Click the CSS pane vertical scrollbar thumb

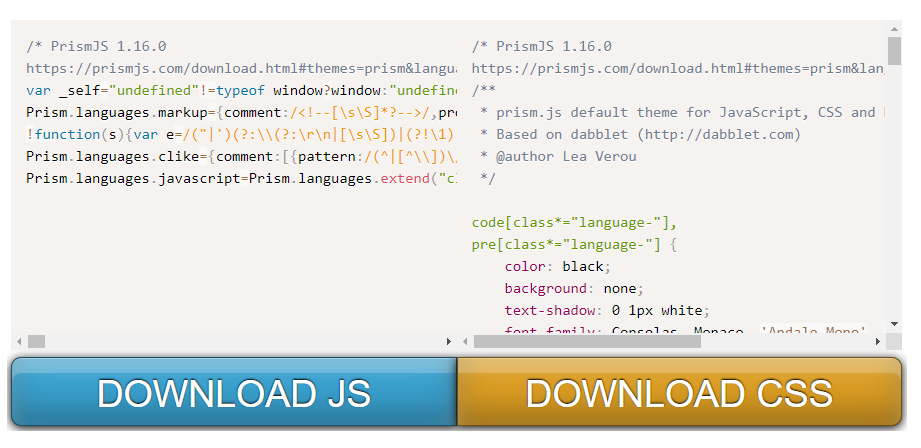(894, 50)
